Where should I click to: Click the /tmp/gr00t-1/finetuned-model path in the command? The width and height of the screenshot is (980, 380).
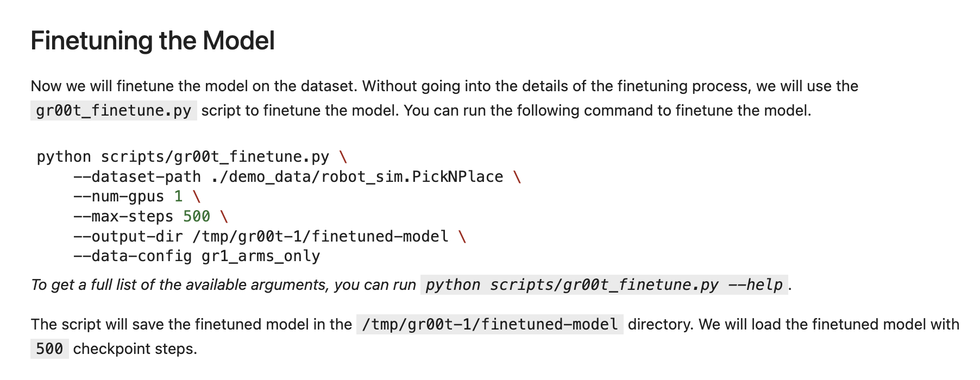coord(321,237)
